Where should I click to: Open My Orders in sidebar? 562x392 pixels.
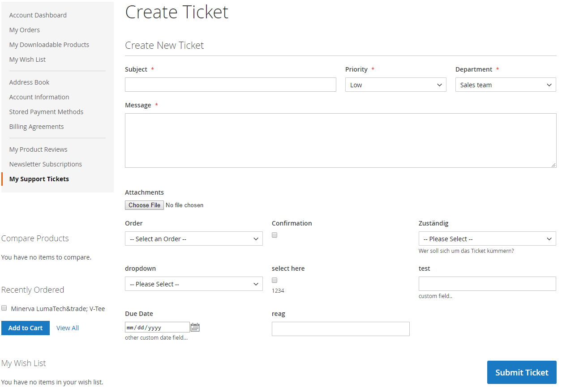pos(25,30)
